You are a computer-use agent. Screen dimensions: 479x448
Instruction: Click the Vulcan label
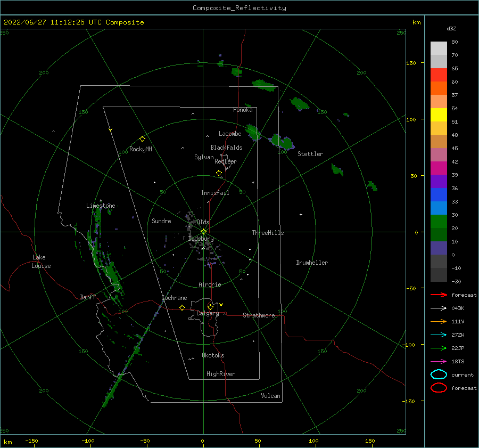click(x=270, y=396)
